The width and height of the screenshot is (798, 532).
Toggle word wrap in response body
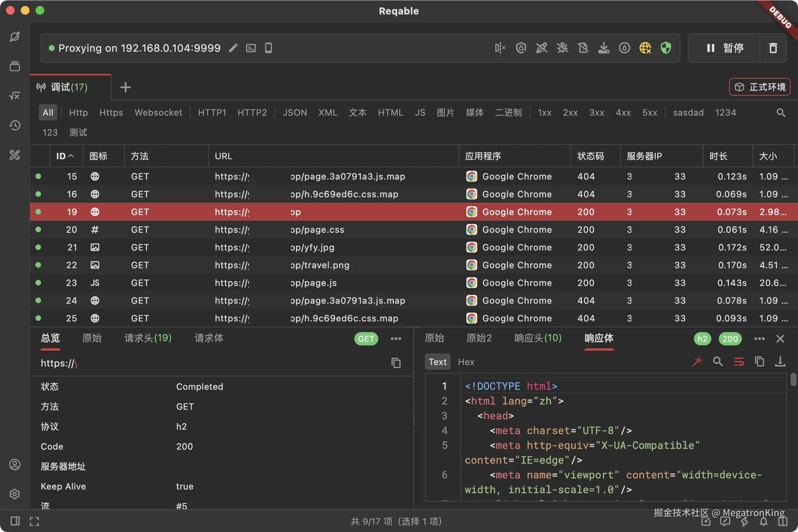739,362
